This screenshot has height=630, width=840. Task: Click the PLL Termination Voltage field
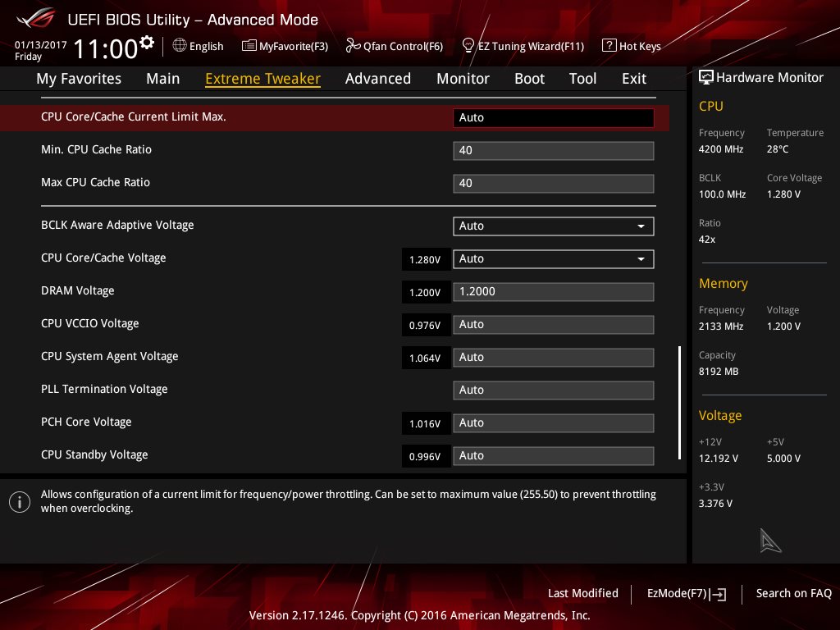click(x=554, y=390)
